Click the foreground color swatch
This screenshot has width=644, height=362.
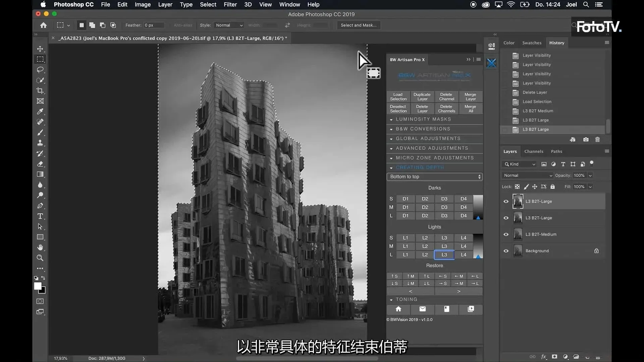click(x=38, y=286)
